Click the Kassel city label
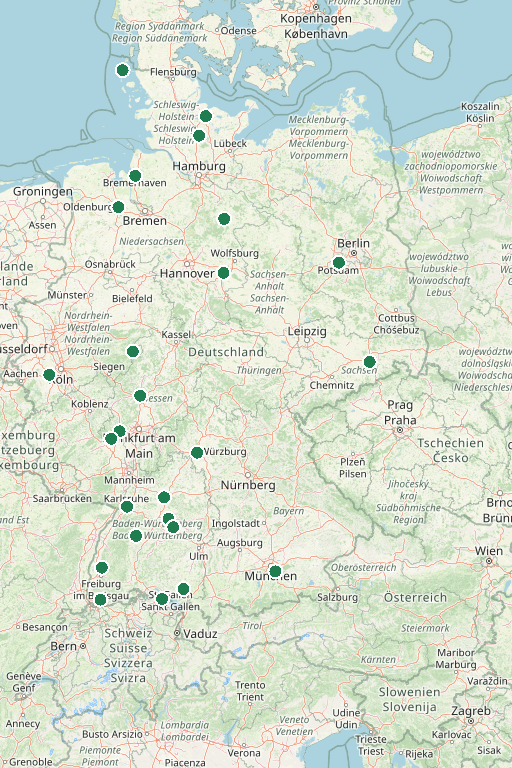512x768 pixels. coord(176,334)
